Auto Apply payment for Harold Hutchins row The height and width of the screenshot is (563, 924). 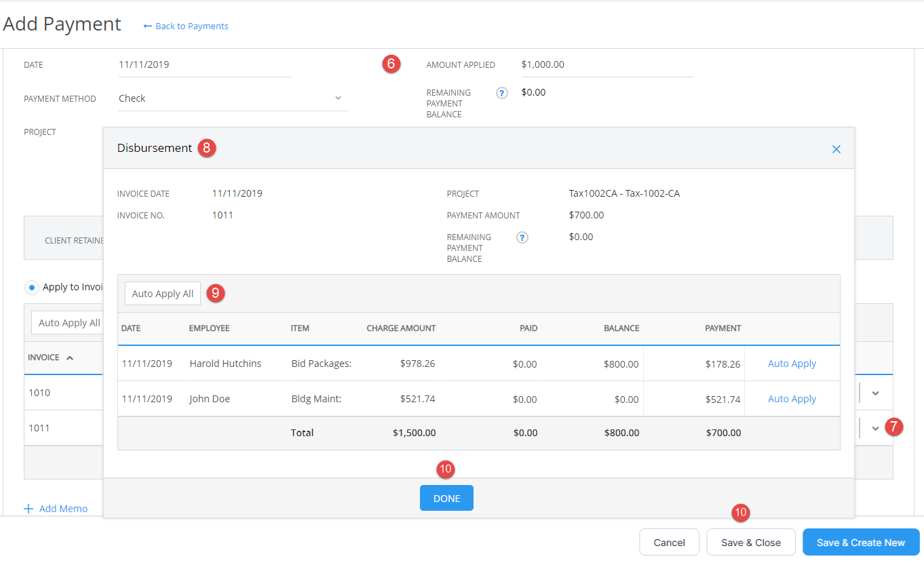[x=792, y=364]
